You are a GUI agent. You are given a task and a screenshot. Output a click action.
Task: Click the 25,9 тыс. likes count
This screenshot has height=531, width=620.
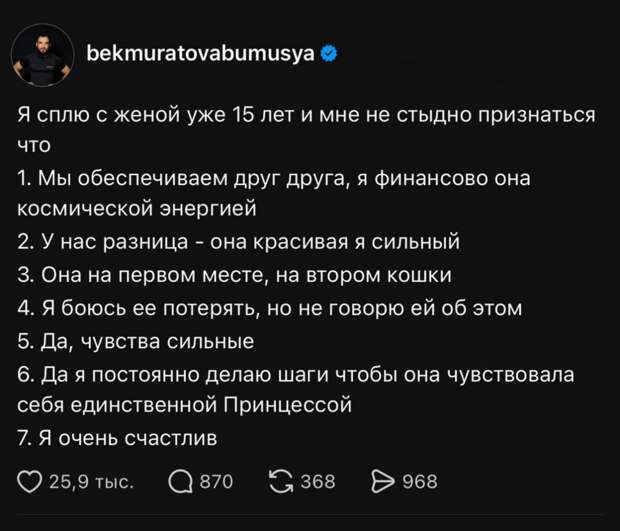tap(92, 482)
